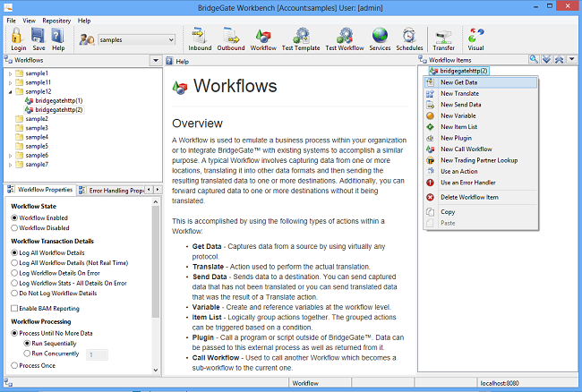Viewport: 582px width, 392px height.
Task: Select the Workflow Disabled radio button
Action: point(14,227)
